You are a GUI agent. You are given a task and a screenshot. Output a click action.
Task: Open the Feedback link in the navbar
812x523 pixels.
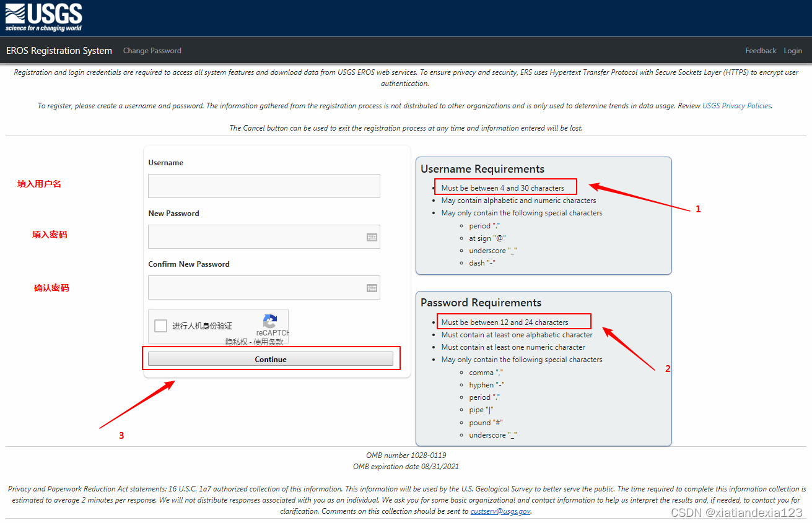coord(761,51)
